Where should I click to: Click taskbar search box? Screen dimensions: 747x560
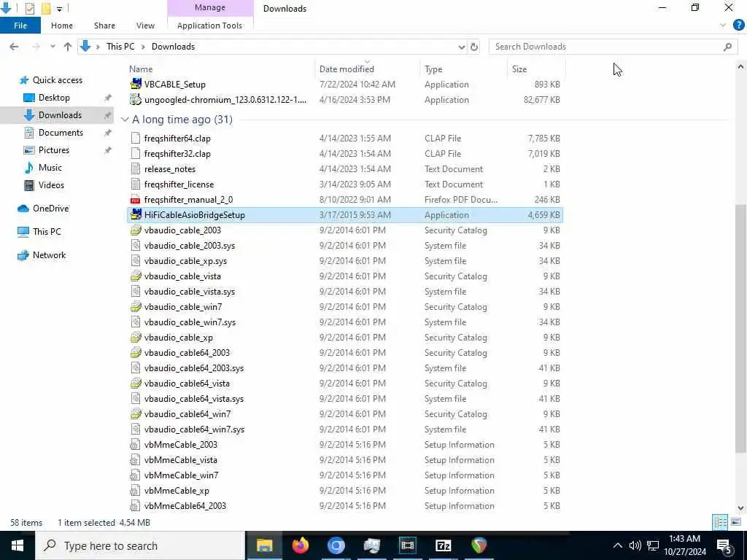click(140, 545)
